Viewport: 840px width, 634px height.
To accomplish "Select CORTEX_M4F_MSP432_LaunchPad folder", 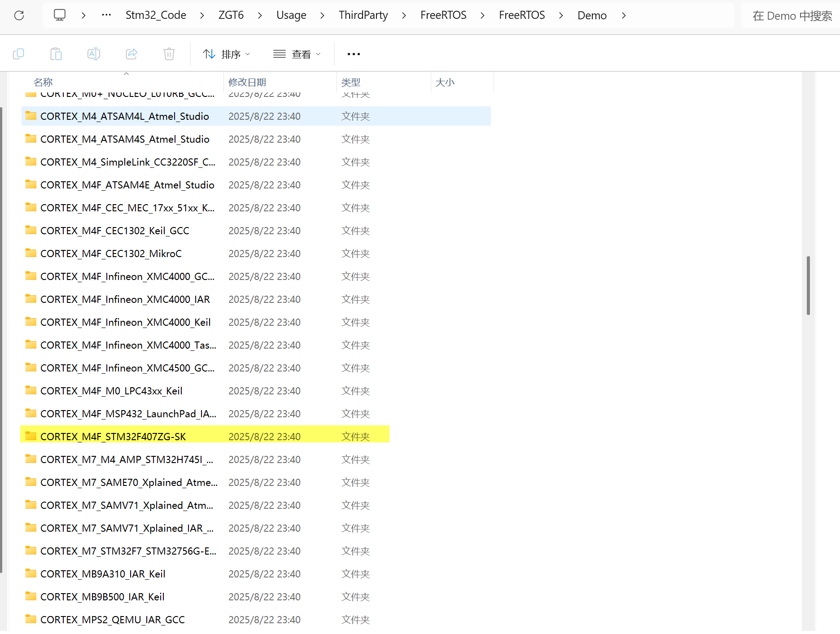I will (x=256, y=414).
